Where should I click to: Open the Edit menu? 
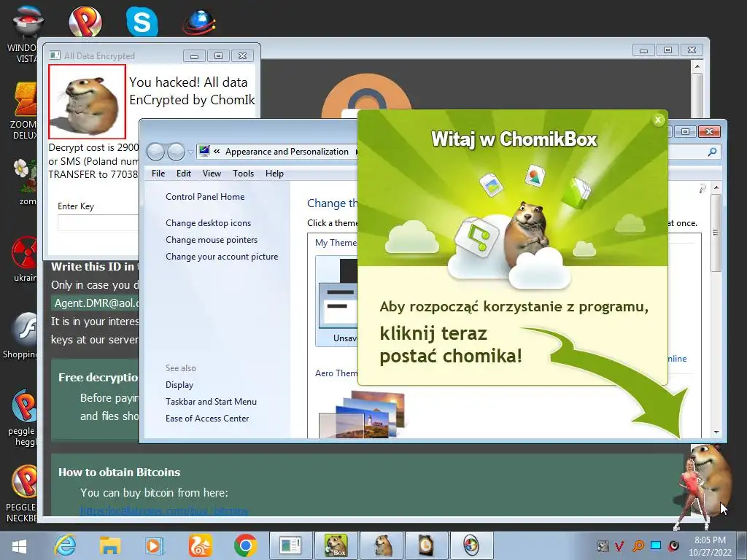[x=183, y=174]
